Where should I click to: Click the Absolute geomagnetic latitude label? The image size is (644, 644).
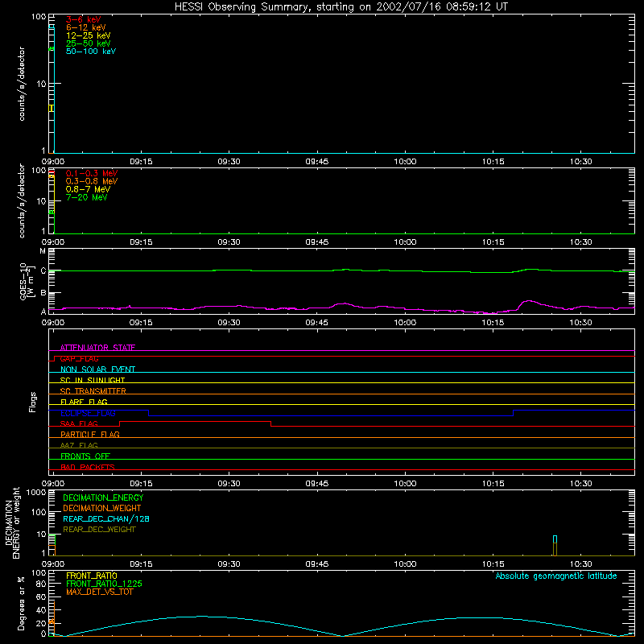coord(556,576)
